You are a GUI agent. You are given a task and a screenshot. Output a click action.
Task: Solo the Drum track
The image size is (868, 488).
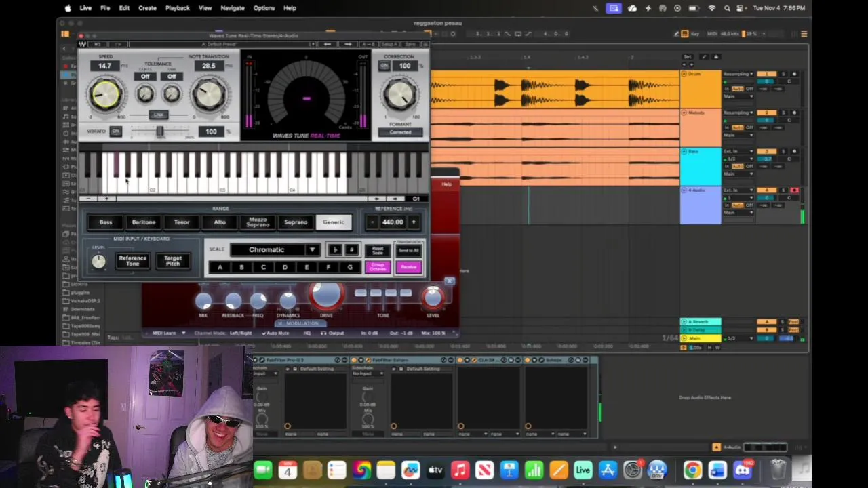click(x=783, y=74)
